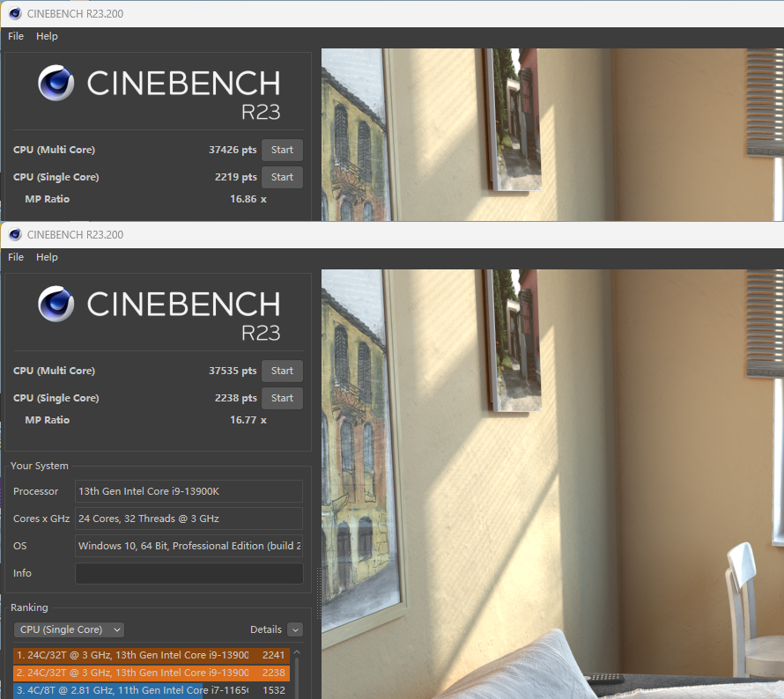Click the Cinebench sphere logo in the lower window

pos(55,304)
